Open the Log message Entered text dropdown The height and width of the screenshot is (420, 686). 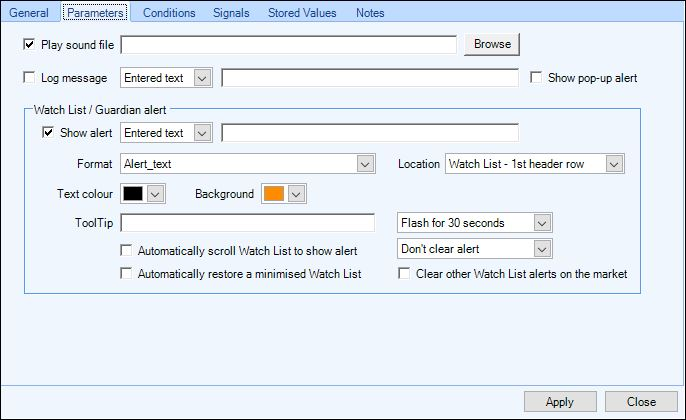166,78
